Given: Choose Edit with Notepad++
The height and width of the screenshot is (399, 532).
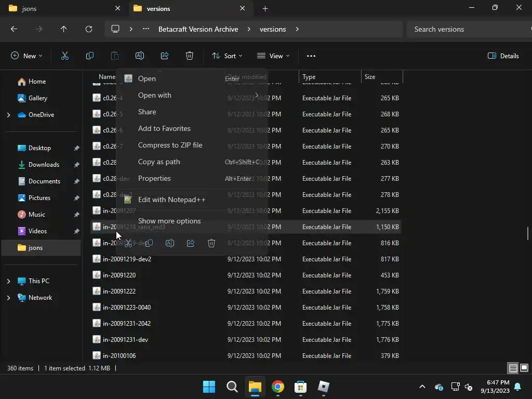Looking at the screenshot, I should [x=192, y=199].
